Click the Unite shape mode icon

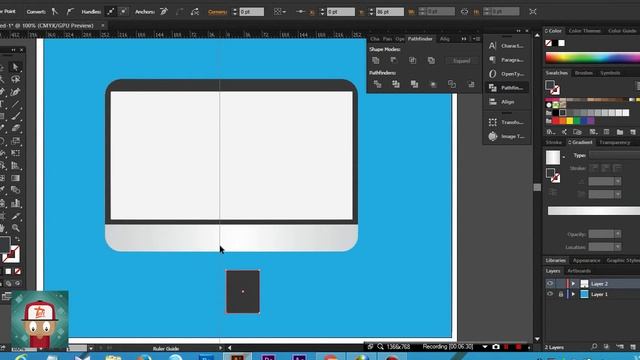pyautogui.click(x=376, y=60)
